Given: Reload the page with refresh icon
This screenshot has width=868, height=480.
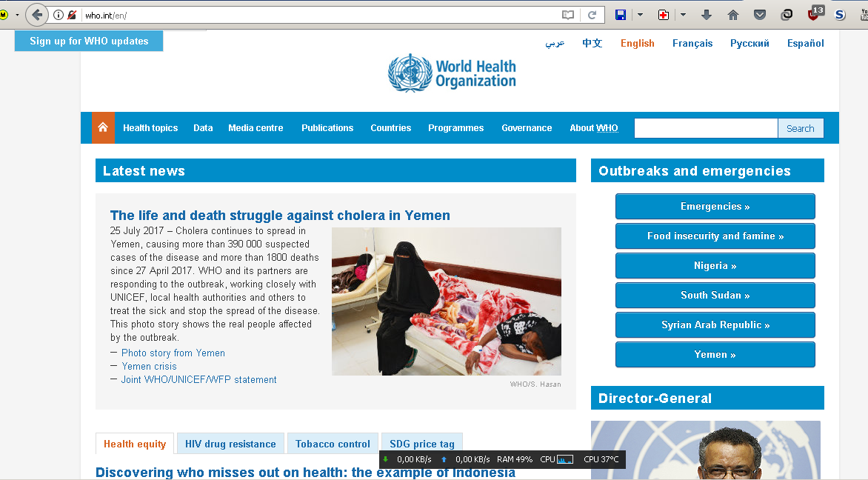Looking at the screenshot, I should tap(592, 15).
